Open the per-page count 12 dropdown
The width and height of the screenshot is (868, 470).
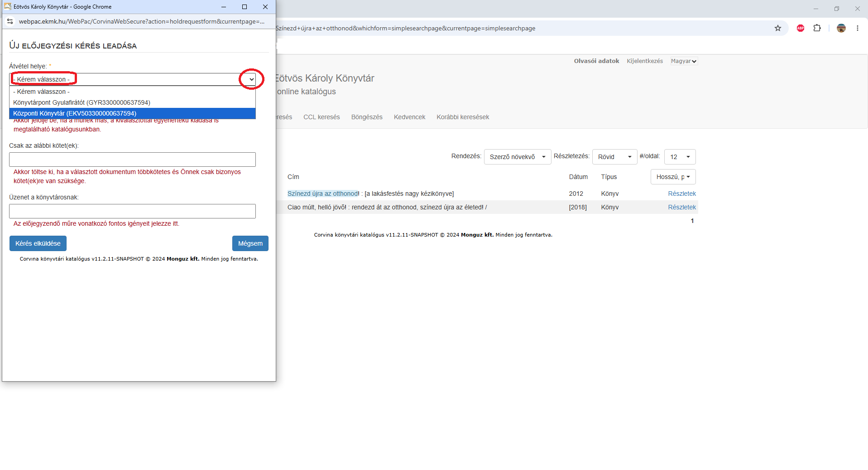[x=680, y=157]
